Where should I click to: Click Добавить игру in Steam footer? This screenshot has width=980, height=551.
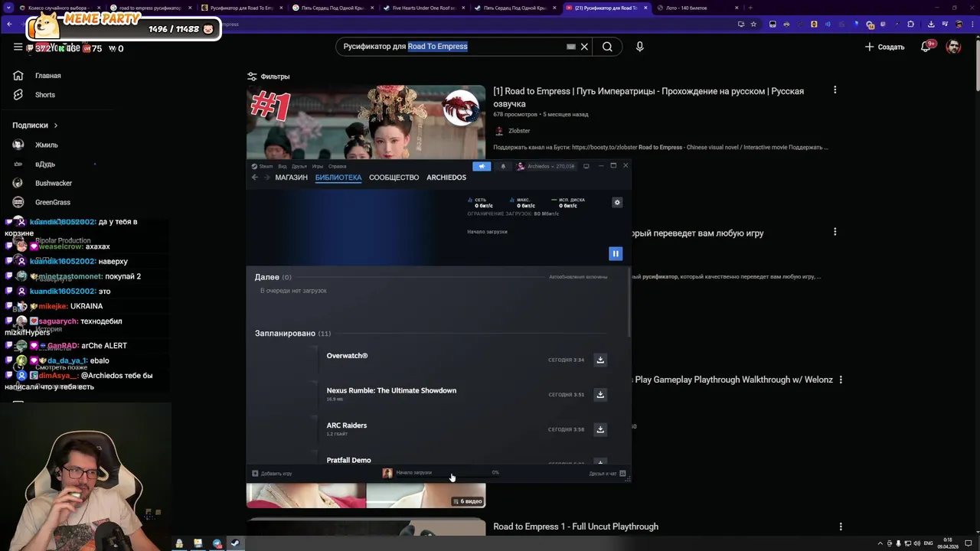pos(272,473)
